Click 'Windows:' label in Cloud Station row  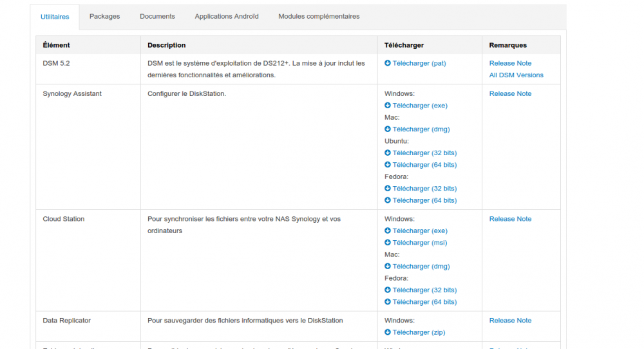click(400, 219)
